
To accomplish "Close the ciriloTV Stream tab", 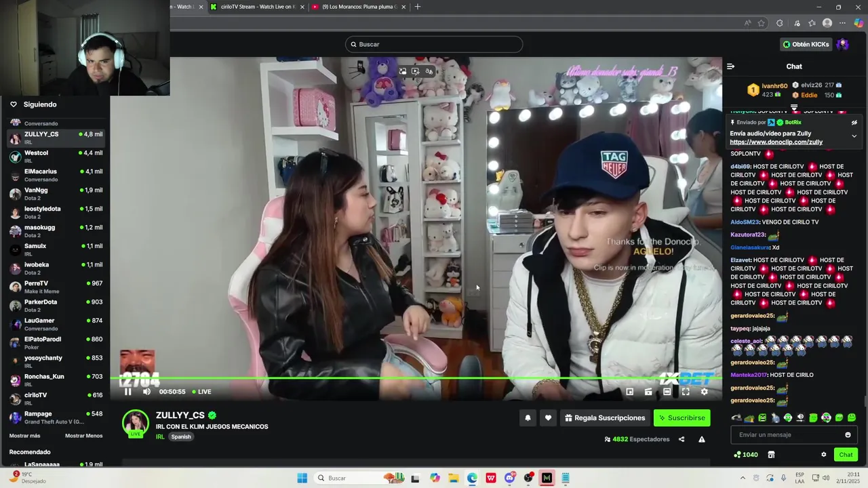I will (x=302, y=7).
